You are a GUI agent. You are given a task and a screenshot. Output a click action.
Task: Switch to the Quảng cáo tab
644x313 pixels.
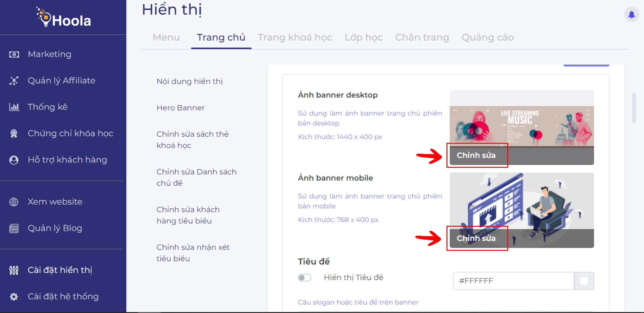click(x=487, y=37)
